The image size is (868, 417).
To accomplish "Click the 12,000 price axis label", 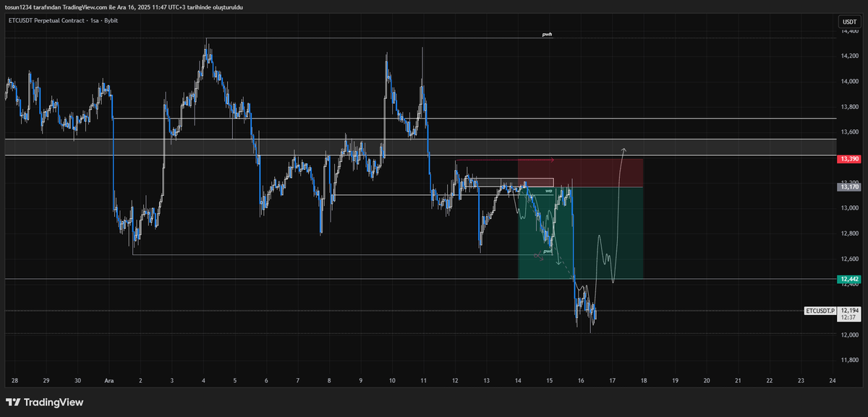I will 848,335.
